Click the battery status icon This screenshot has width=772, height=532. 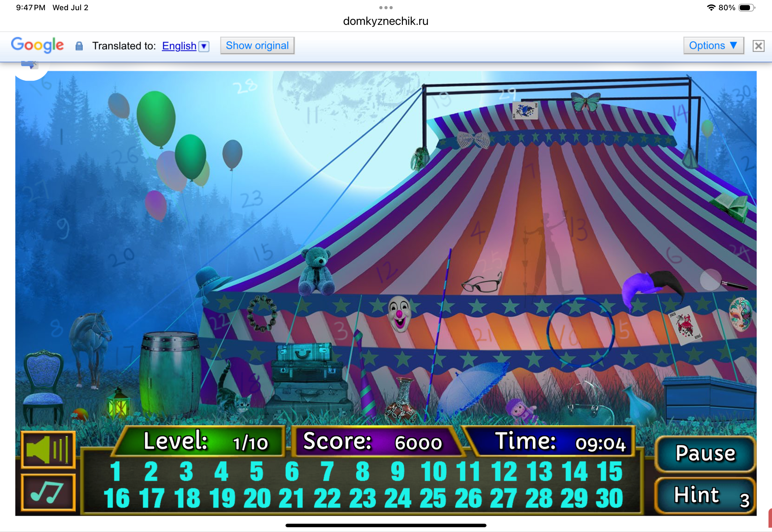(746, 8)
